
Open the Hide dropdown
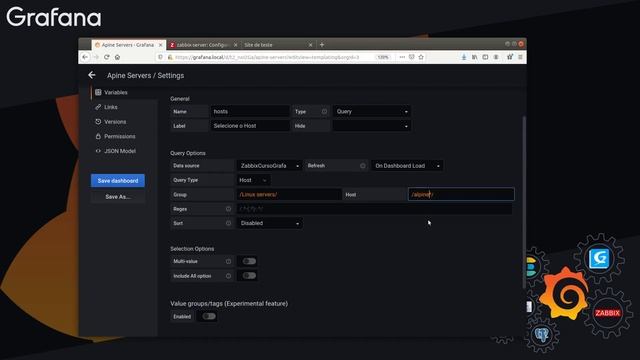point(372,126)
